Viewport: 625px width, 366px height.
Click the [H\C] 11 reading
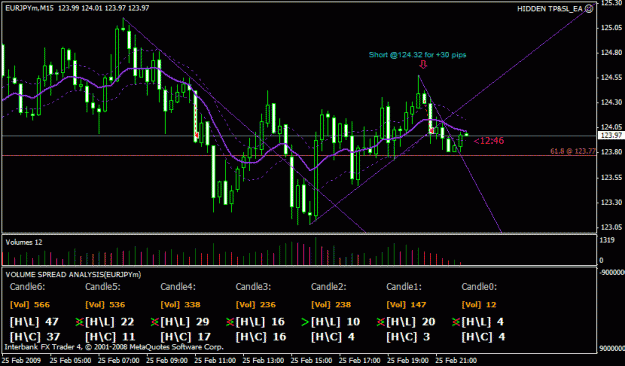click(110, 337)
